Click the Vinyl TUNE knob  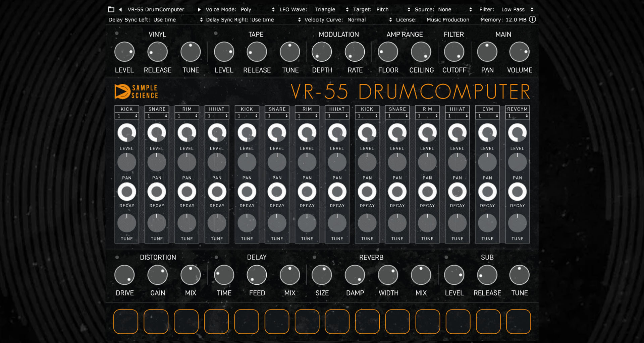coord(191,52)
